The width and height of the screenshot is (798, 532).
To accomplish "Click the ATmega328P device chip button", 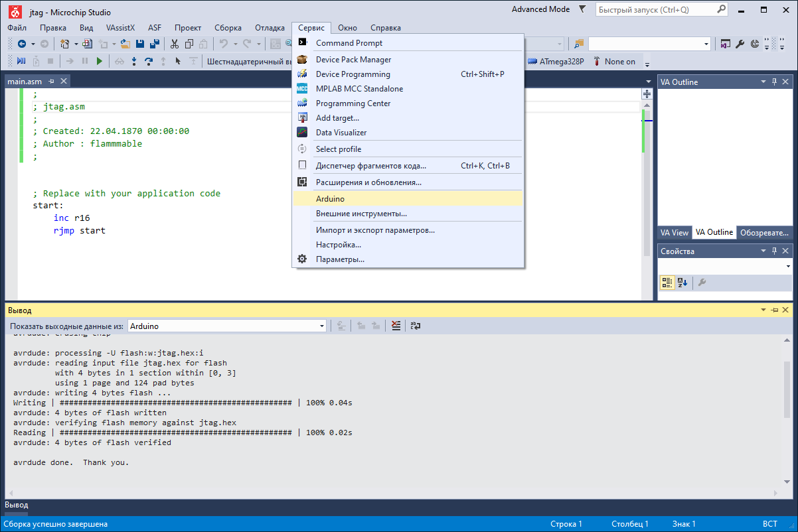I will pos(556,61).
